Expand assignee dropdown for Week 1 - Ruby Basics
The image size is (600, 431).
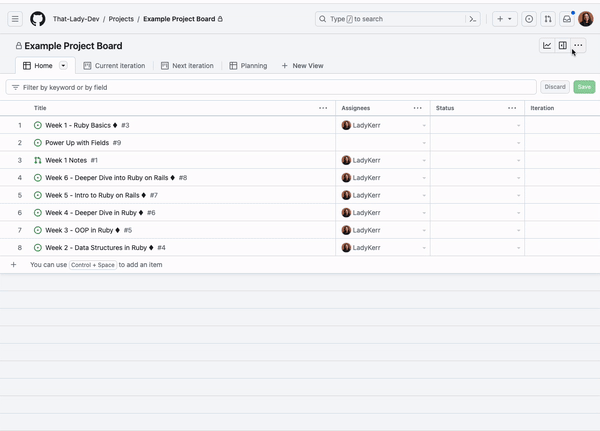point(424,126)
